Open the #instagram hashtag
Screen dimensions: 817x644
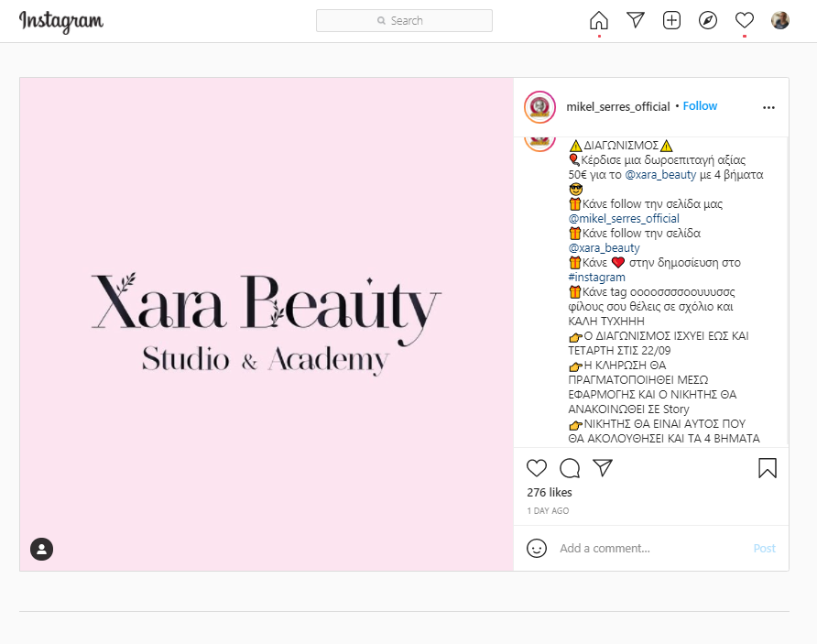596,278
